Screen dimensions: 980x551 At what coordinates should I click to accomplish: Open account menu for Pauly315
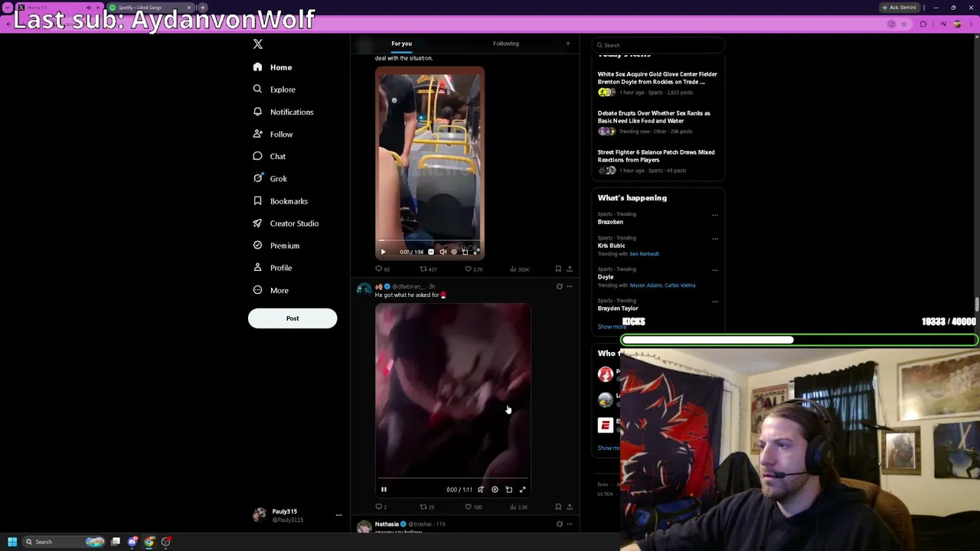point(297,515)
